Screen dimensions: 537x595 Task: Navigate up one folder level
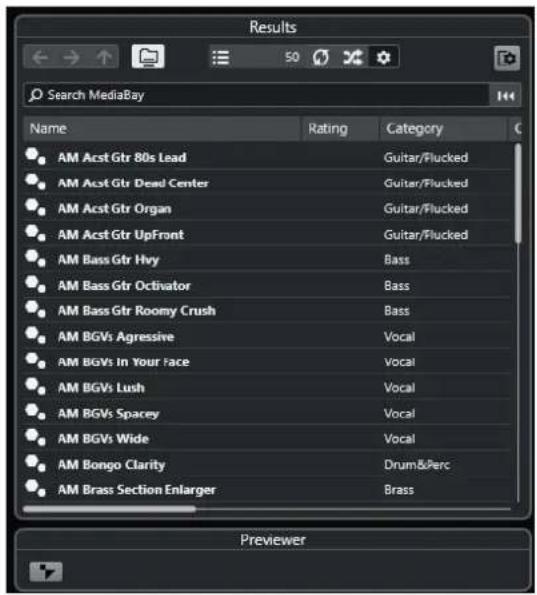click(x=104, y=57)
